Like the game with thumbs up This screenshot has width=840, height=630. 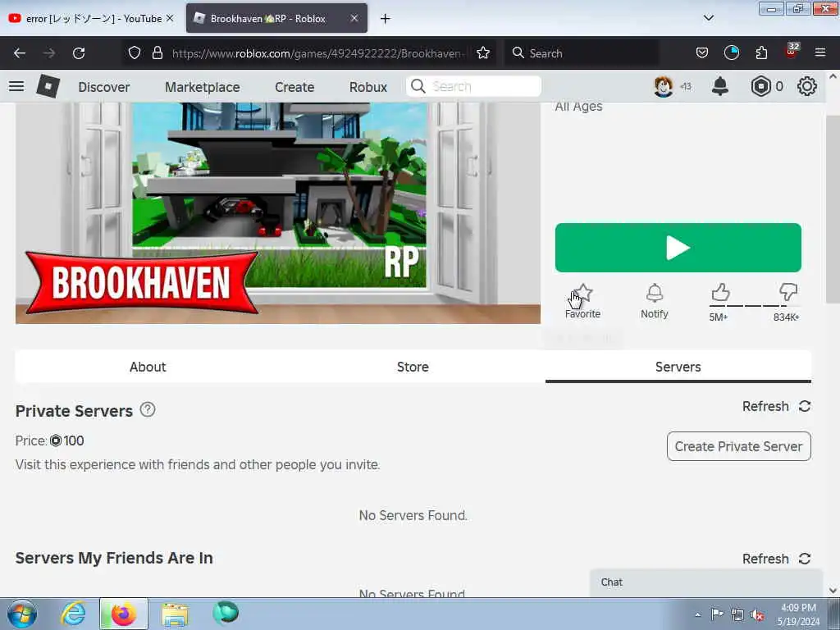tap(720, 293)
